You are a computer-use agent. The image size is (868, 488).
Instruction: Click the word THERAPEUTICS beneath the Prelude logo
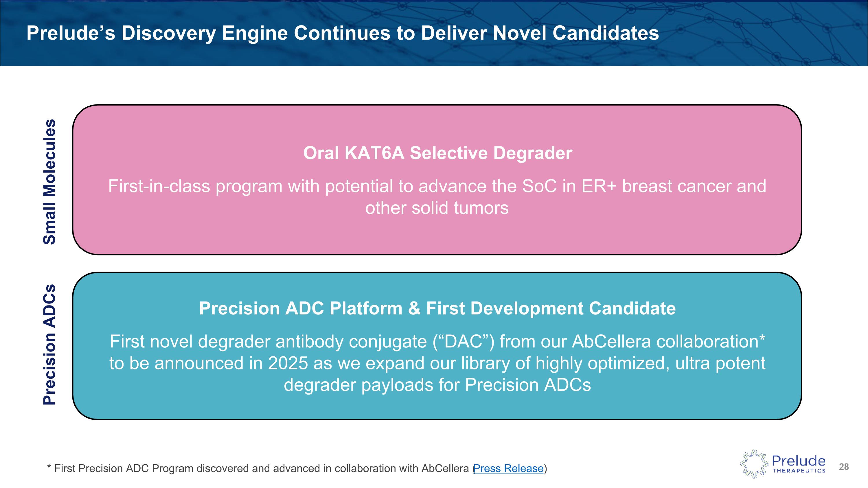coord(799,471)
